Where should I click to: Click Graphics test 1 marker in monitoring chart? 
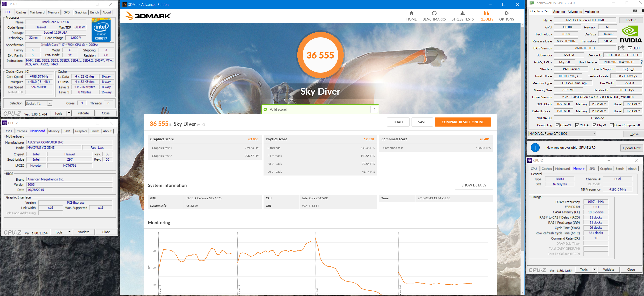click(x=160, y=290)
